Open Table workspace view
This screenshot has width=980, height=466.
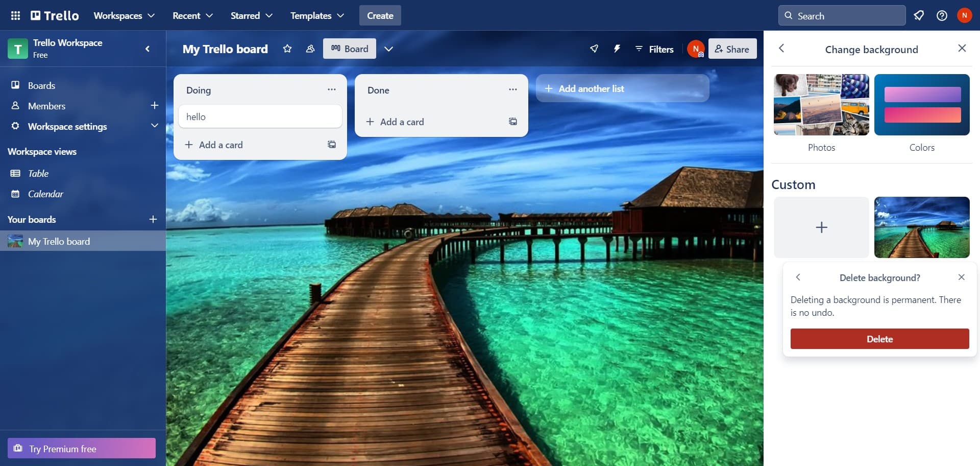tap(38, 173)
